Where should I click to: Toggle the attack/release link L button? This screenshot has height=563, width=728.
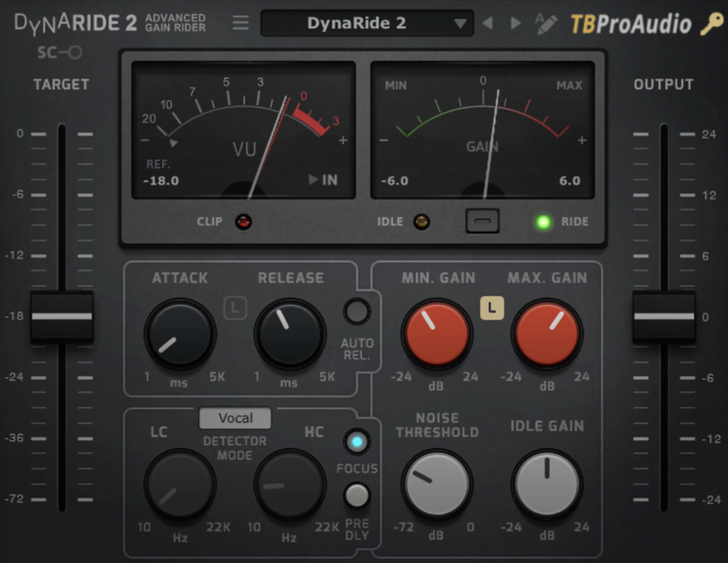[x=235, y=308]
